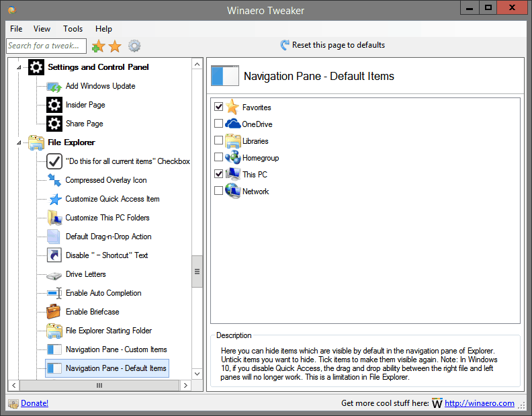Click the Network globe icon
Viewport: 532px width, 416px height.
tap(232, 191)
